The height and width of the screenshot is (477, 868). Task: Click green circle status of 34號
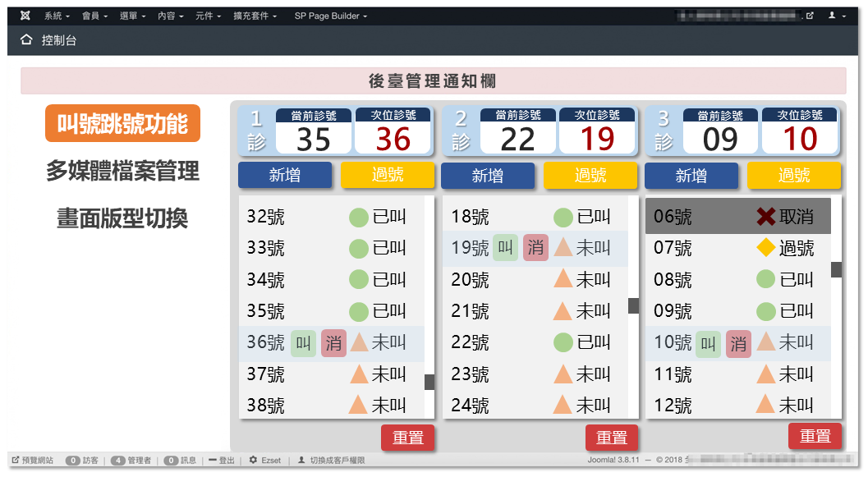[359, 279]
